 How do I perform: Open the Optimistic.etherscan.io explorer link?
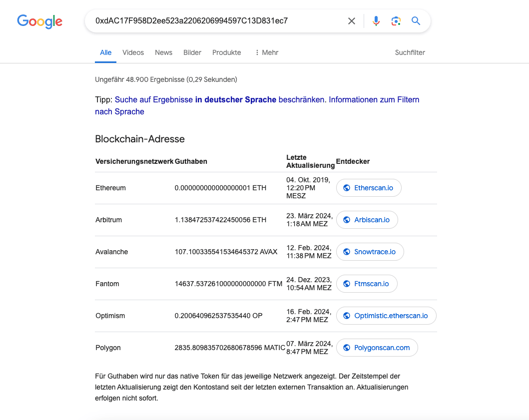point(386,316)
